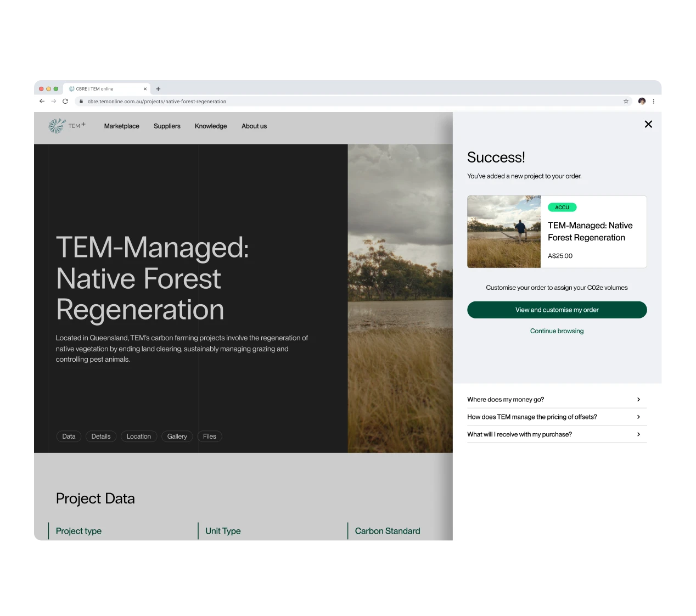Click Continue browsing link
The image size is (696, 616).
(x=557, y=331)
